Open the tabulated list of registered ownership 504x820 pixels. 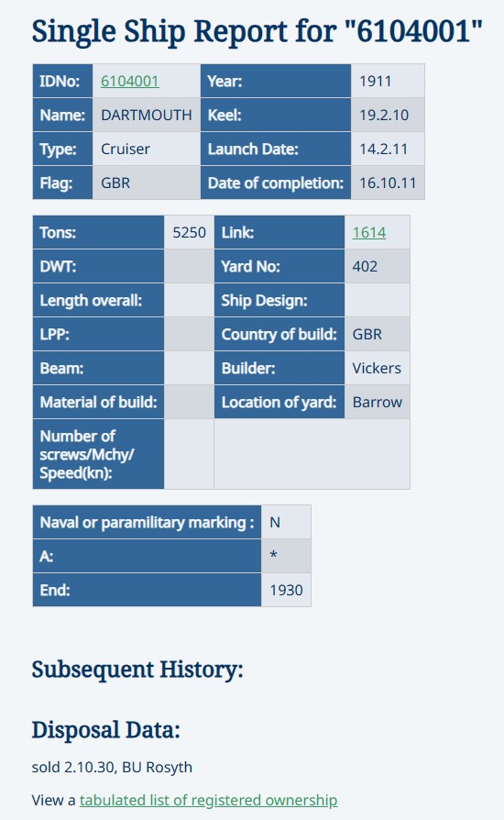[x=208, y=800]
